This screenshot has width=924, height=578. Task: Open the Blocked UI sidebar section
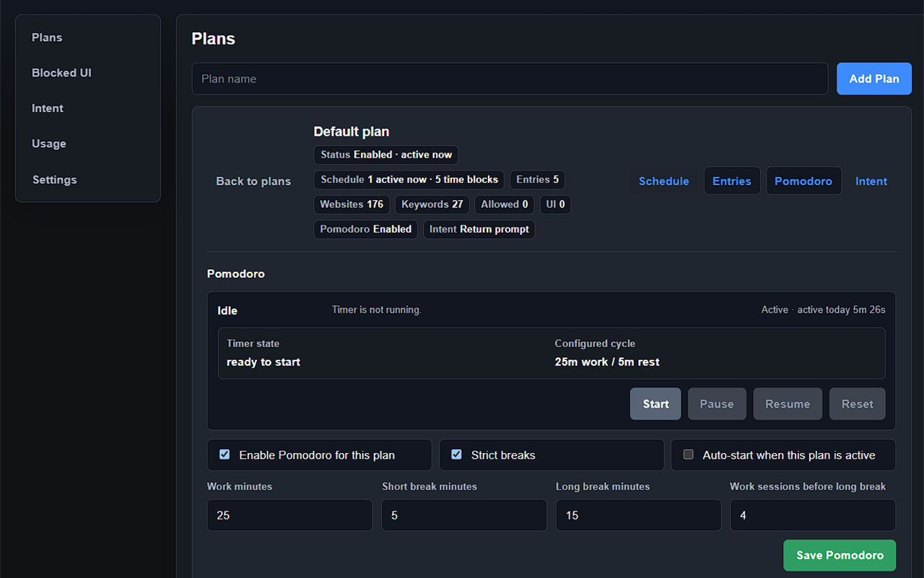61,73
